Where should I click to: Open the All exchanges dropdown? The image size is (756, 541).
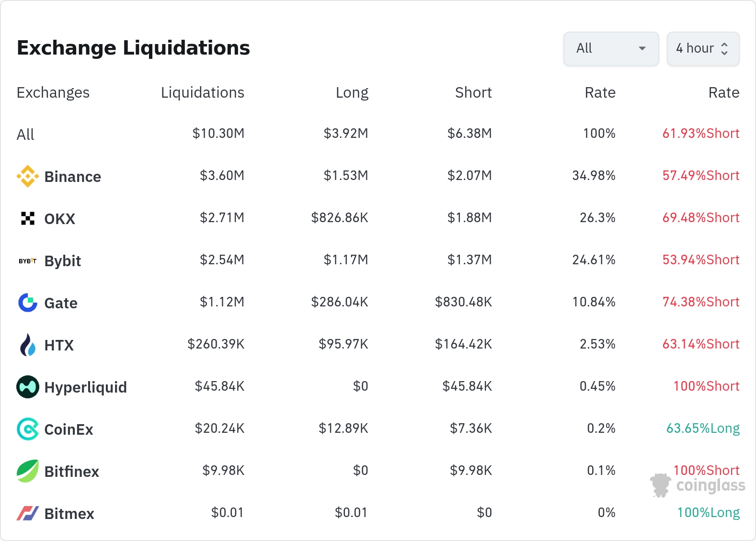click(x=611, y=48)
